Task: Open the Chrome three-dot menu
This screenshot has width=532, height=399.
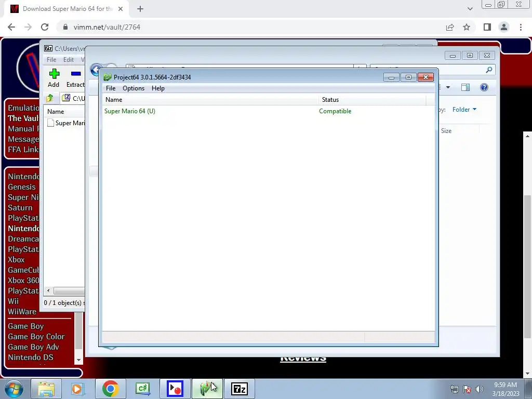Action: pyautogui.click(x=521, y=27)
